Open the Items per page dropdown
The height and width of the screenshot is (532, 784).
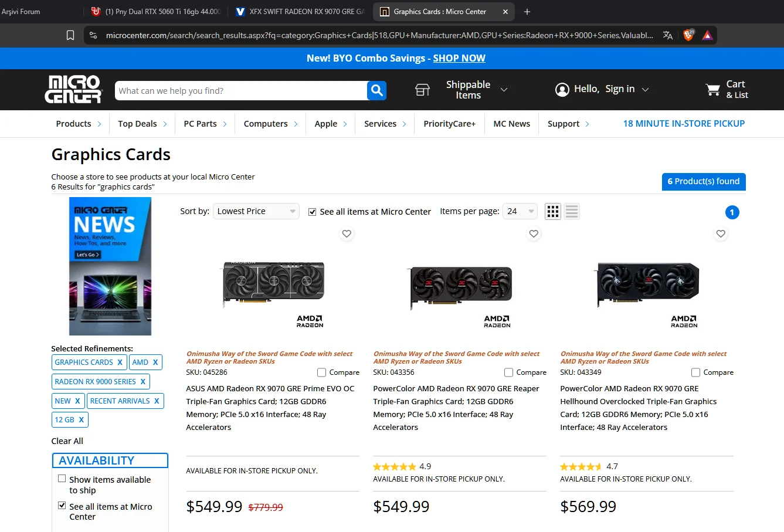[520, 211]
